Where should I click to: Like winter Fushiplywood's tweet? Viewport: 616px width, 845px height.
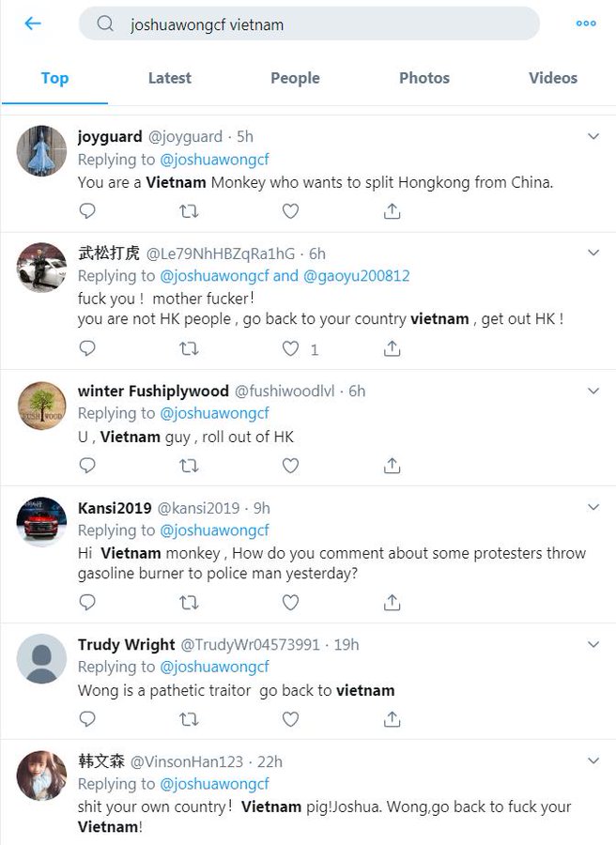coord(291,465)
